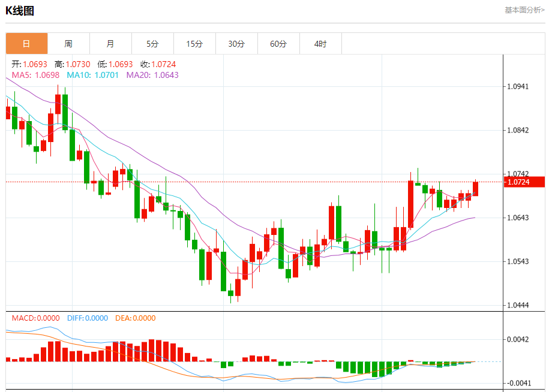This screenshot has height=392, width=552.
Task: Switch to the 月 monthly tab
Action: tap(110, 44)
